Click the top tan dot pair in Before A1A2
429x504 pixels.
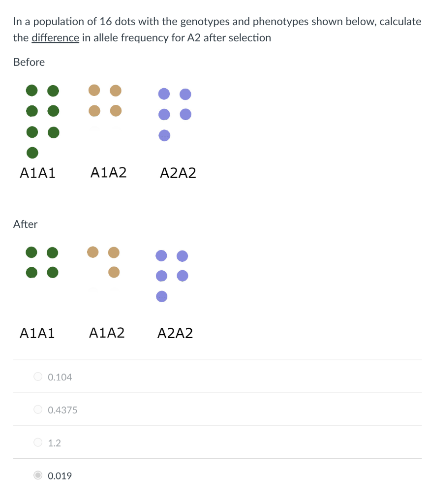pos(93,90)
